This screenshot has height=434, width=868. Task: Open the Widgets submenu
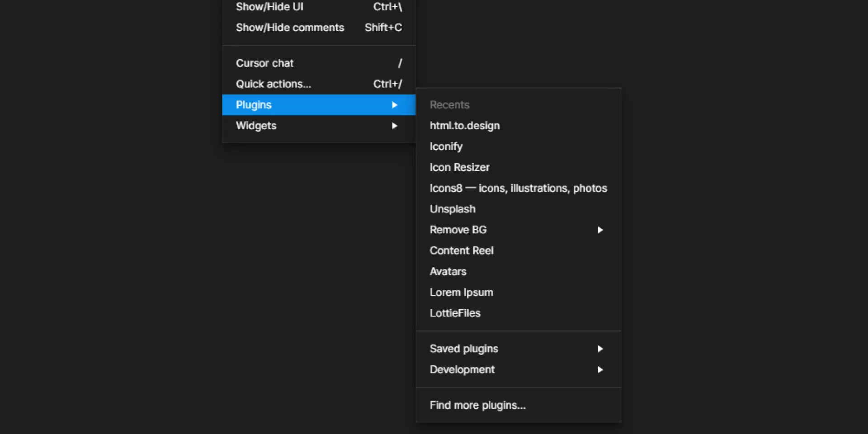pyautogui.click(x=319, y=126)
